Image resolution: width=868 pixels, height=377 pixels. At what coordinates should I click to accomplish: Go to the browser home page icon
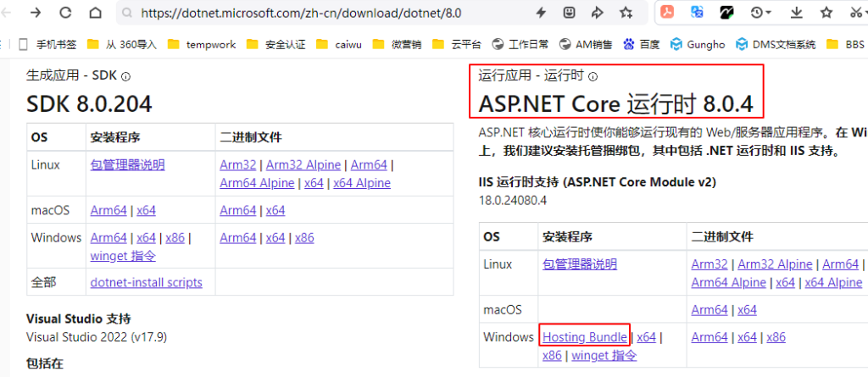point(96,13)
